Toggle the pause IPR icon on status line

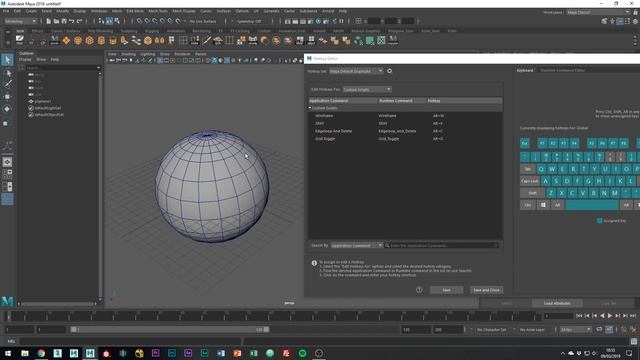tap(342, 21)
